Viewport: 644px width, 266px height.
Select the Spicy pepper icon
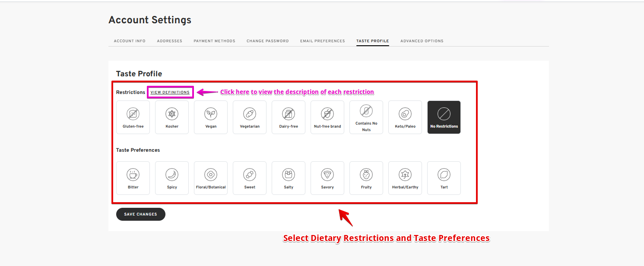[x=172, y=175]
